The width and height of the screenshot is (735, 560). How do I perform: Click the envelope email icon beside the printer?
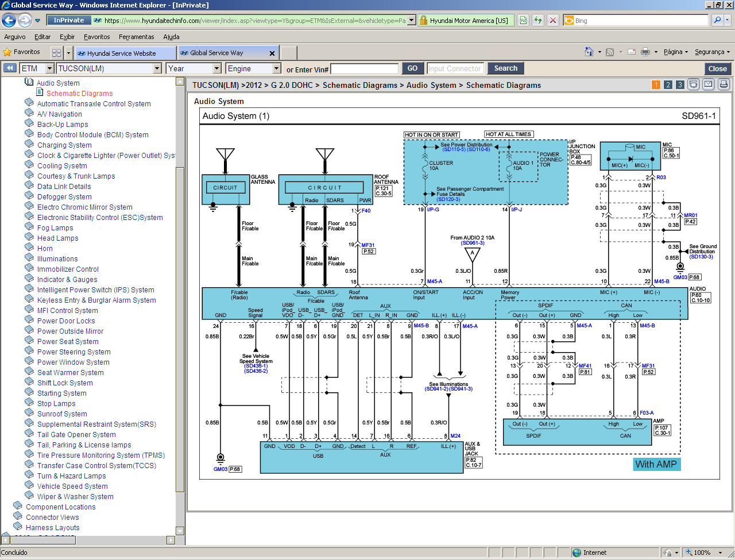(x=707, y=84)
